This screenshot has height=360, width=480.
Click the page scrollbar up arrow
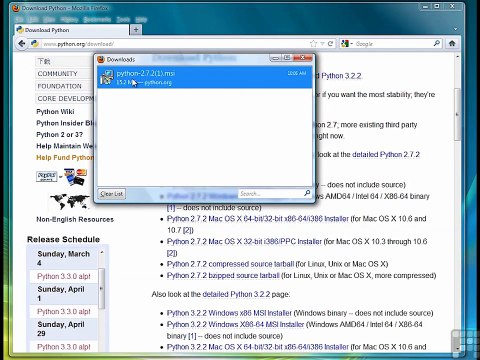coord(457,57)
